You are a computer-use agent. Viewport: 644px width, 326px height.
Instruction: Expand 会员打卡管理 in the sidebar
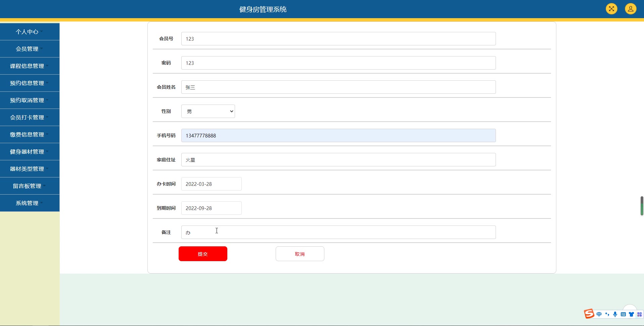click(30, 117)
